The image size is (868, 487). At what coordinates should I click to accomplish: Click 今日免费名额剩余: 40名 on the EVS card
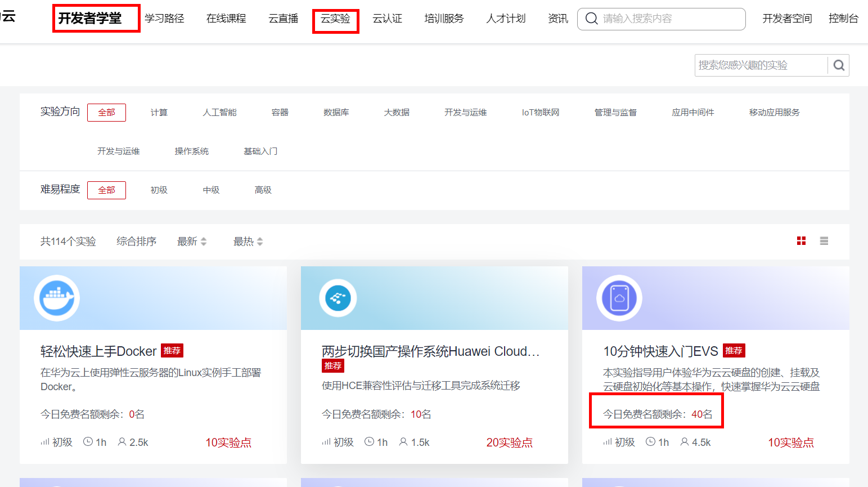658,414
